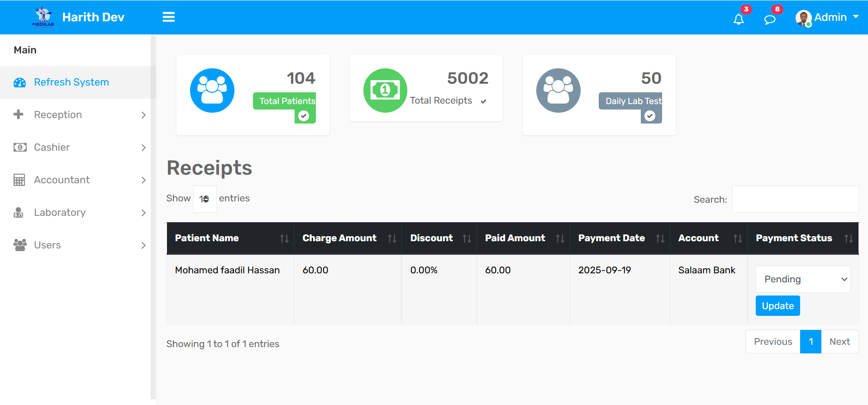Select Refresh System in the sidebar
Viewport: 868px width, 405px height.
point(72,82)
